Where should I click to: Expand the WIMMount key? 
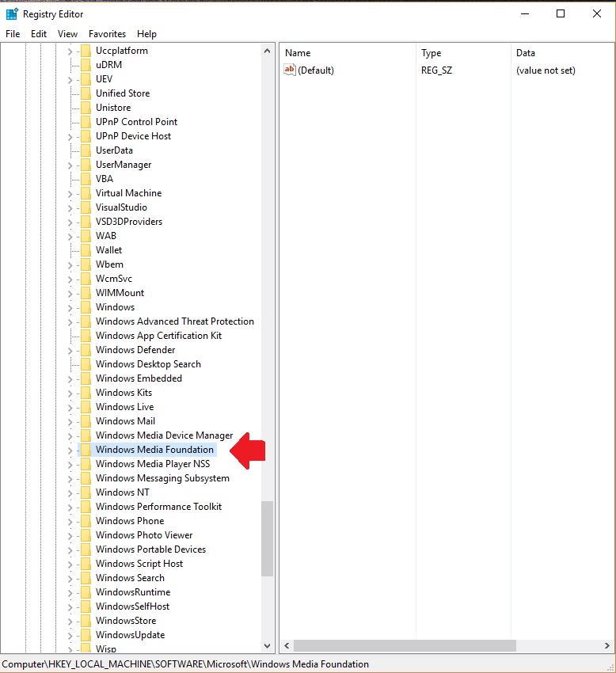[70, 294]
